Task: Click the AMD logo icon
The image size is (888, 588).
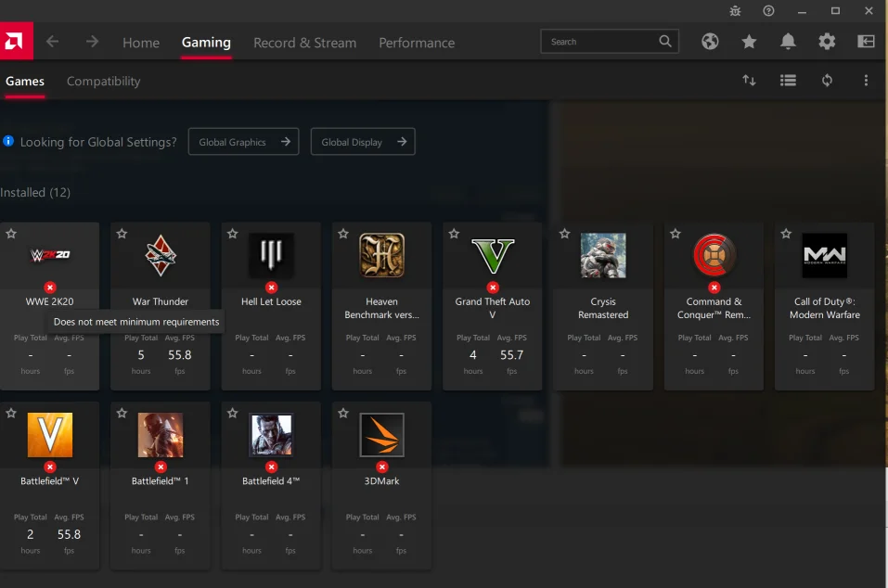Action: 16,41
